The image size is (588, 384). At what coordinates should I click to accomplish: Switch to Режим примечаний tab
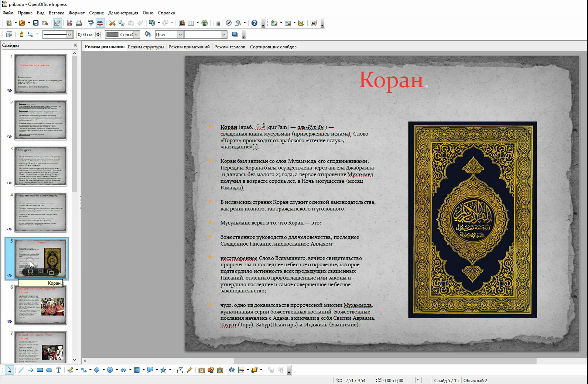(189, 47)
